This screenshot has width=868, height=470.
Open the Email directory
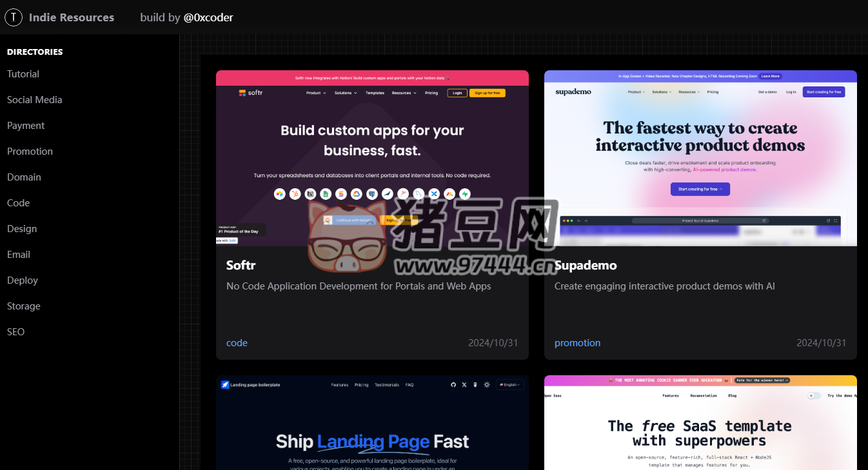coord(19,255)
